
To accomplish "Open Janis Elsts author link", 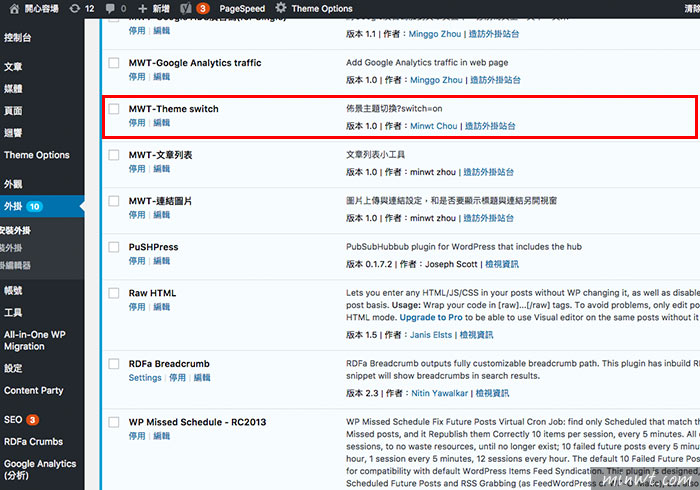I will 431,335.
